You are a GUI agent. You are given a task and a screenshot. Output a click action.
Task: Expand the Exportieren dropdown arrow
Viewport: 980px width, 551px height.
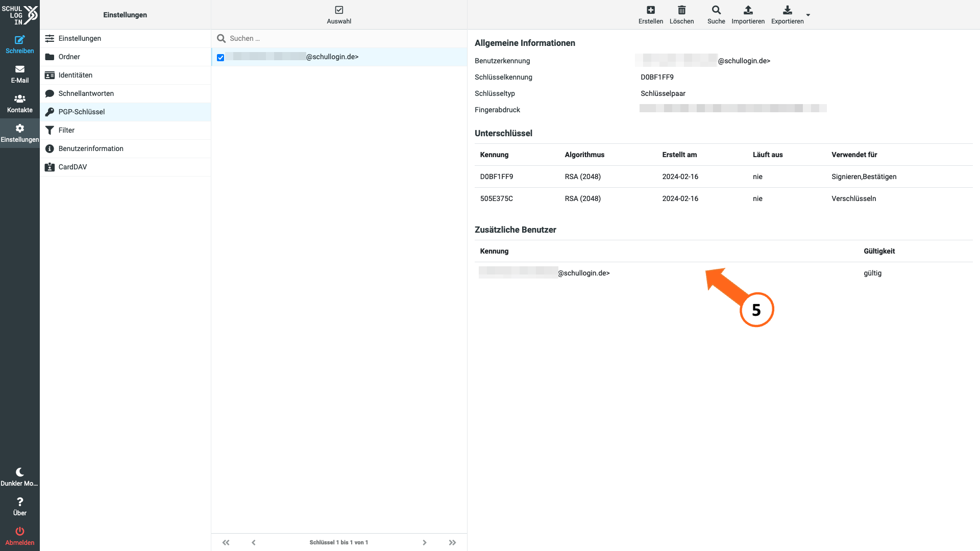808,15
